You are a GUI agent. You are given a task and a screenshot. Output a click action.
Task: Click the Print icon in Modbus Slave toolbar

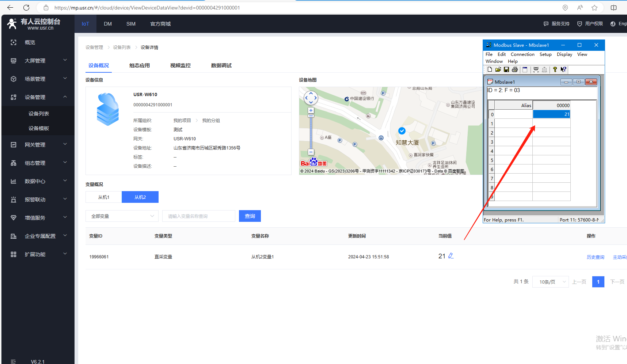(x=515, y=69)
